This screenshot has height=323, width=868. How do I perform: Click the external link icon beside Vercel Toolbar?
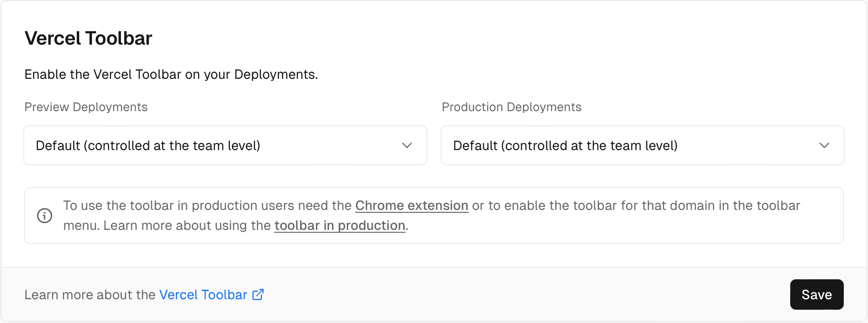pyautogui.click(x=258, y=295)
